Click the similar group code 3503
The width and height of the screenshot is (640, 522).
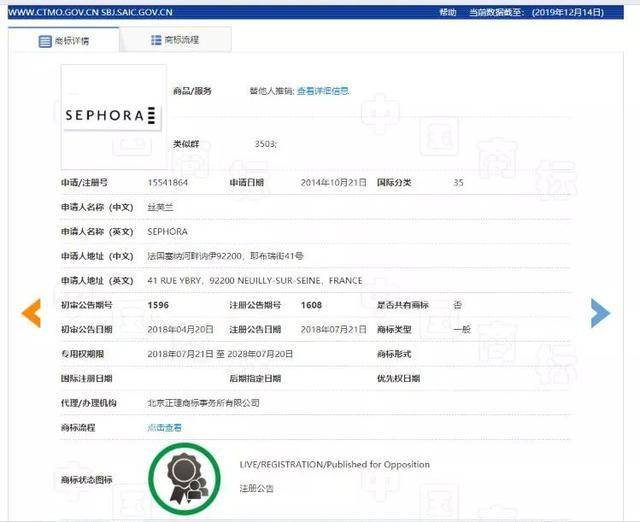[266, 145]
